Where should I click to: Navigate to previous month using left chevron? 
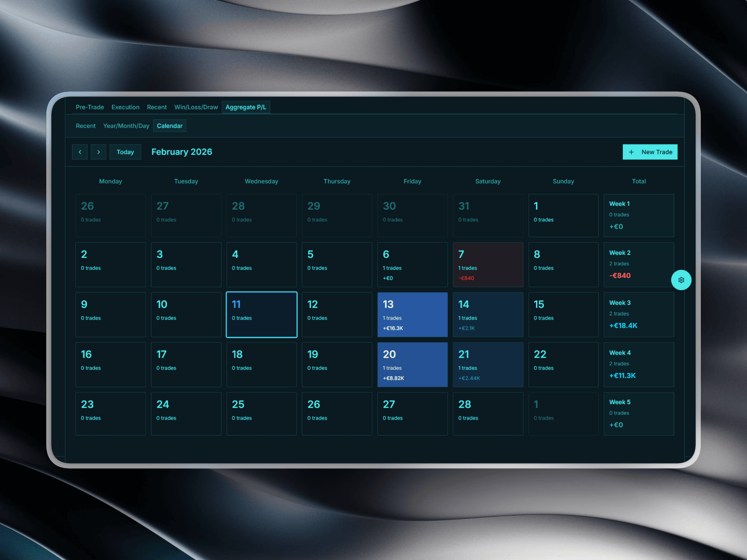80,152
